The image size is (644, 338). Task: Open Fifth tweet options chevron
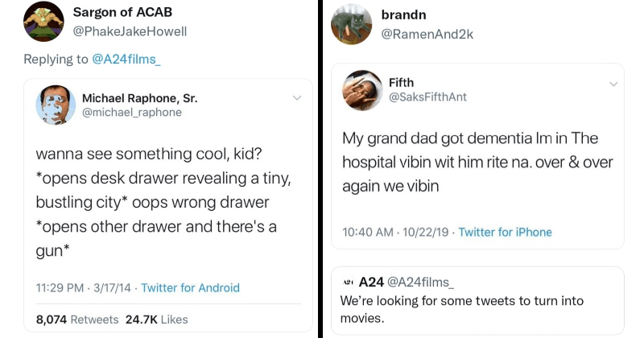614,83
